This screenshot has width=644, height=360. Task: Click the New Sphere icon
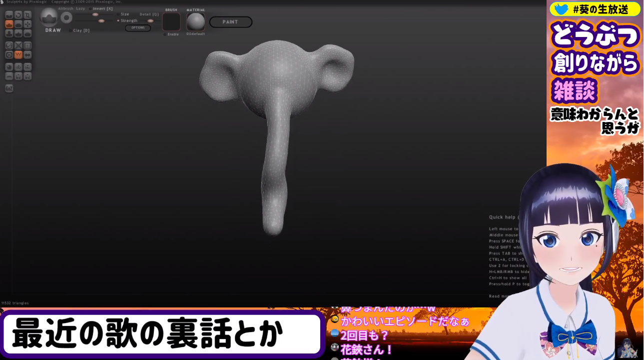9,66
